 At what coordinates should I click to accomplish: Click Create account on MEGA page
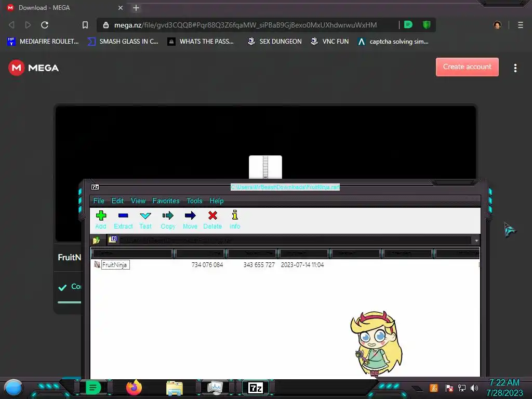(x=467, y=67)
